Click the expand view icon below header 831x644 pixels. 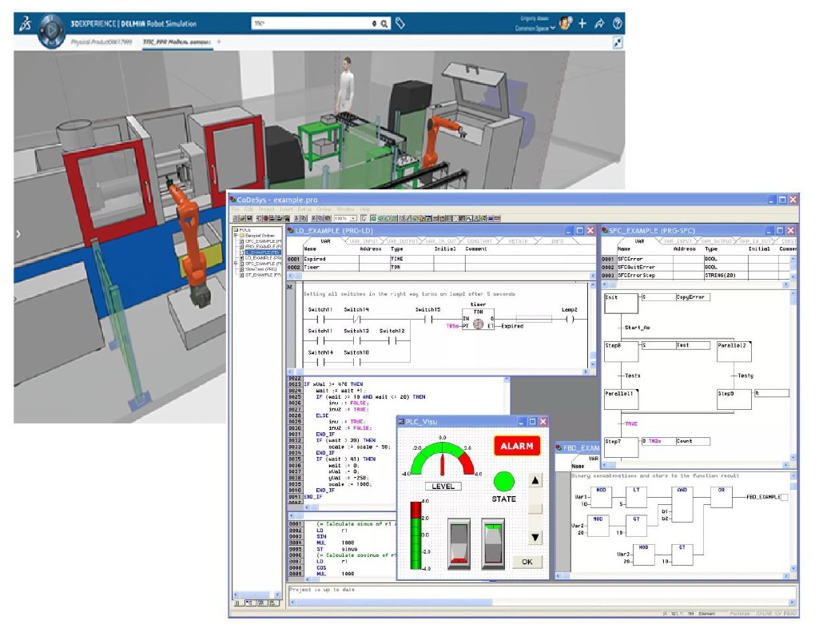pos(618,43)
